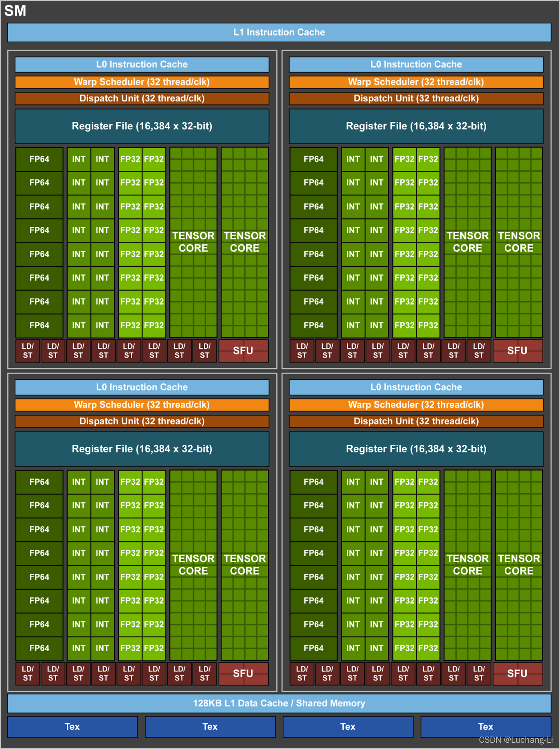Select bottom-right Warp Scheduler bar
This screenshot has height=749, width=560.
pyautogui.click(x=416, y=405)
